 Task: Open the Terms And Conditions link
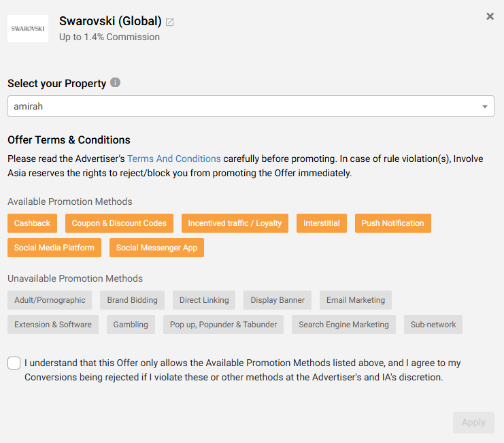pyautogui.click(x=174, y=159)
